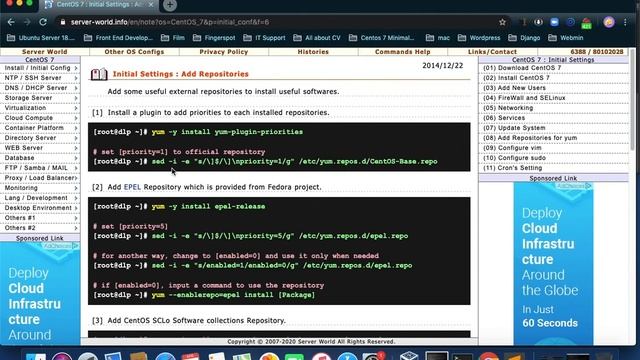Image resolution: width=640 pixels, height=360 pixels.
Task: Click the site lock icon in address bar
Action: point(63,22)
